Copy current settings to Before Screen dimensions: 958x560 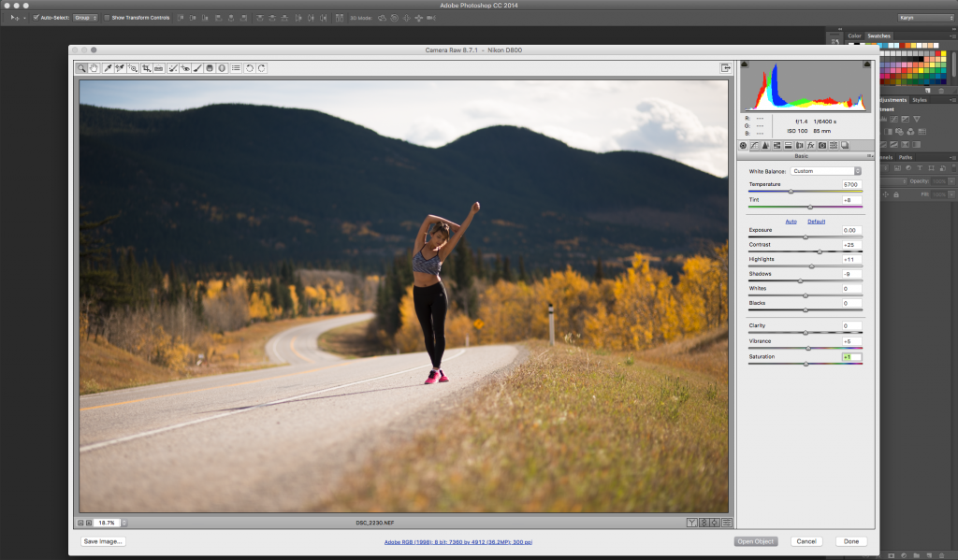tap(715, 523)
